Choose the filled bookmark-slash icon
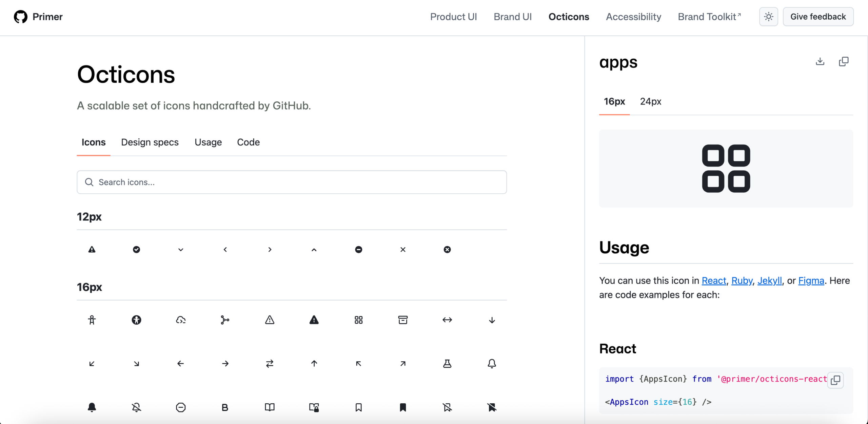 pos(492,407)
